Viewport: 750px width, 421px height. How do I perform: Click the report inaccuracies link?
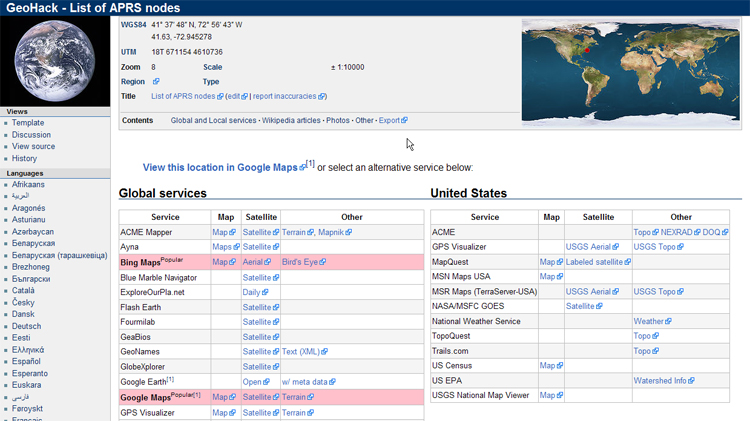coord(285,97)
